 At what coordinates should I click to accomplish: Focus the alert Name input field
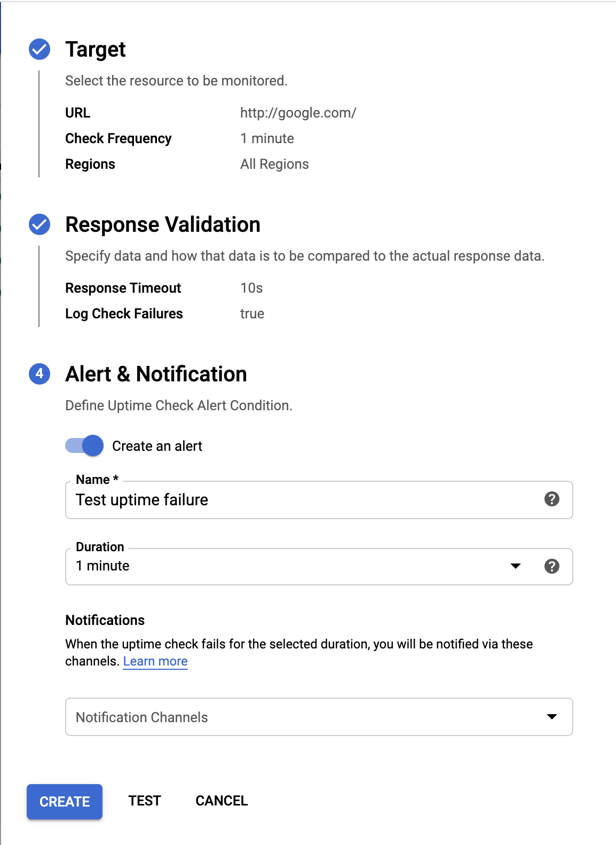pyautogui.click(x=304, y=500)
